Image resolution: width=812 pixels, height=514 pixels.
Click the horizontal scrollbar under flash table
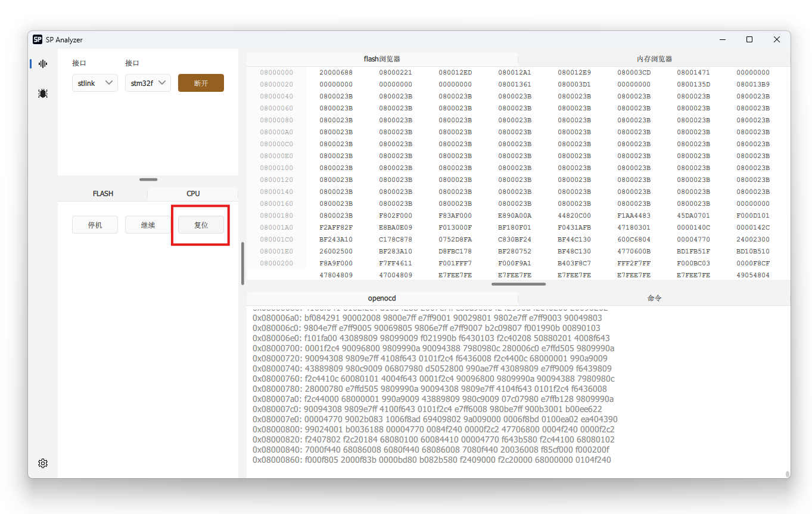pyautogui.click(x=518, y=284)
